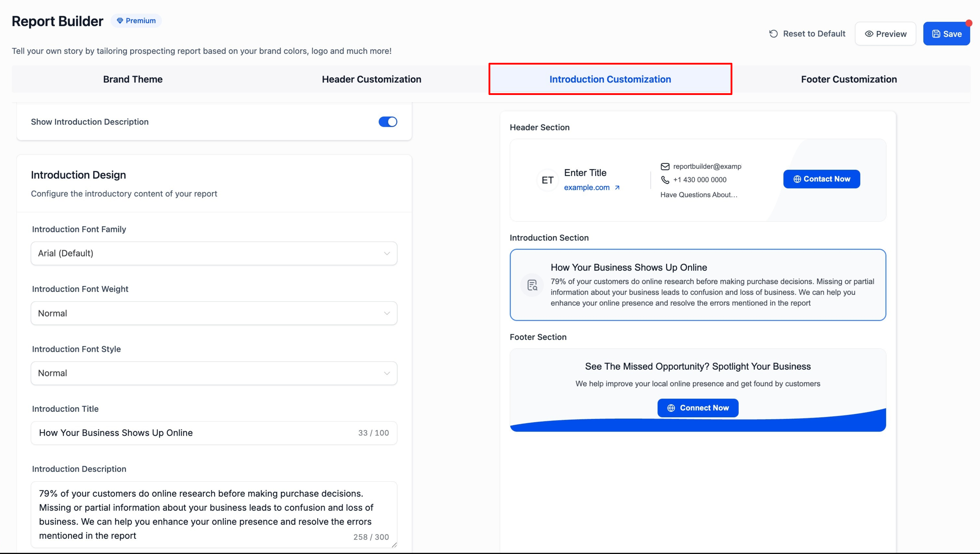Open the Header Customization tab
Image resolution: width=980 pixels, height=554 pixels.
tap(371, 79)
